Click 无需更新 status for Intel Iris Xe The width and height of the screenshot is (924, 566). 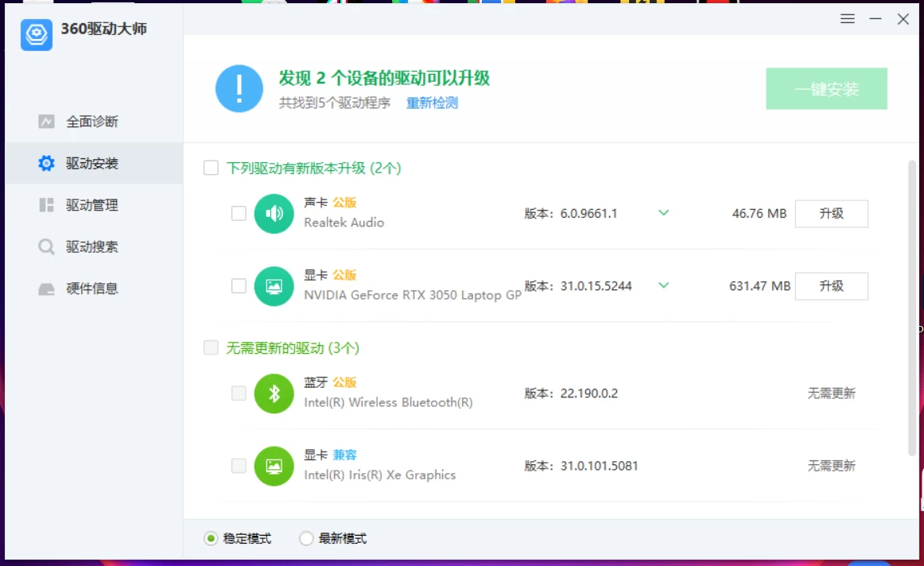[832, 466]
